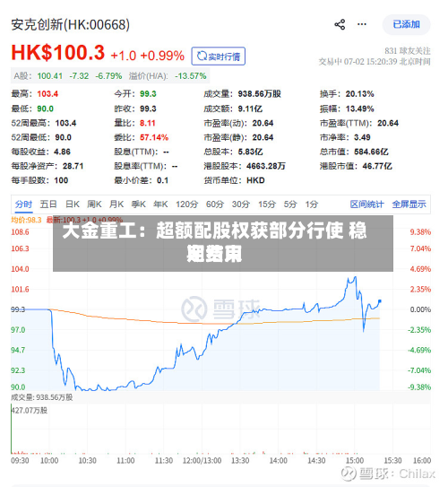Click the 量比 value 8.11
448x487 pixels.
(x=147, y=123)
